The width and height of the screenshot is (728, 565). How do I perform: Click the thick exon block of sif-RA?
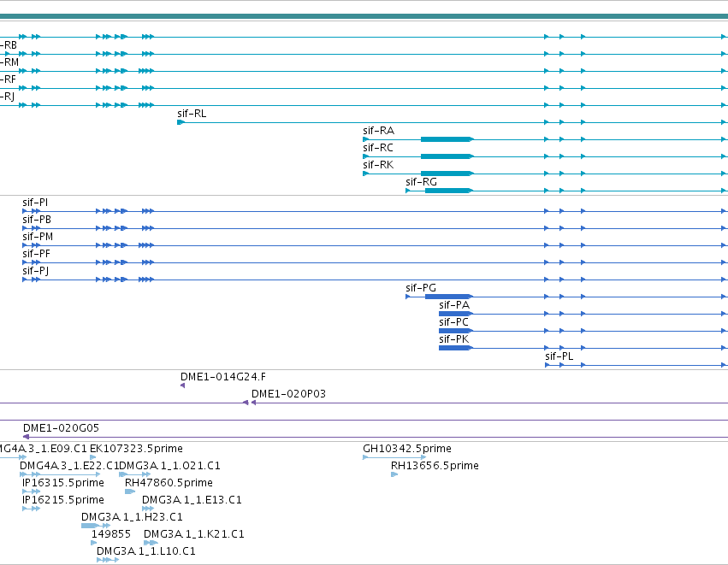[x=447, y=139]
